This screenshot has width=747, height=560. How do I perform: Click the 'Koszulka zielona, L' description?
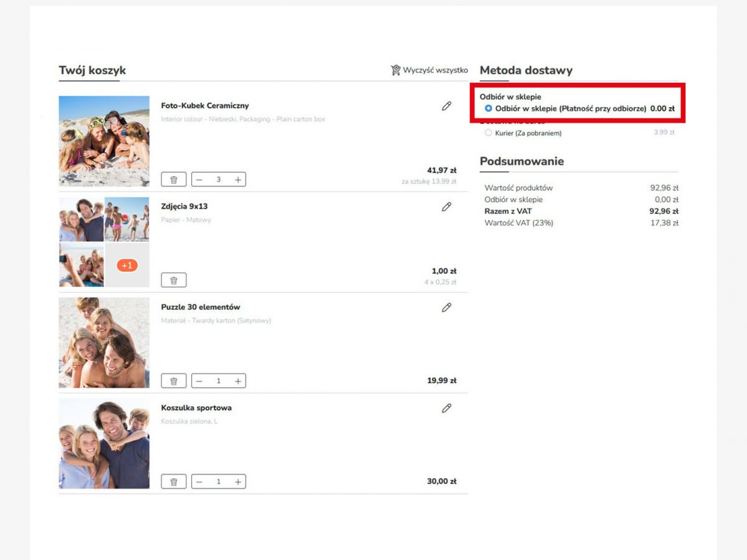(x=189, y=422)
